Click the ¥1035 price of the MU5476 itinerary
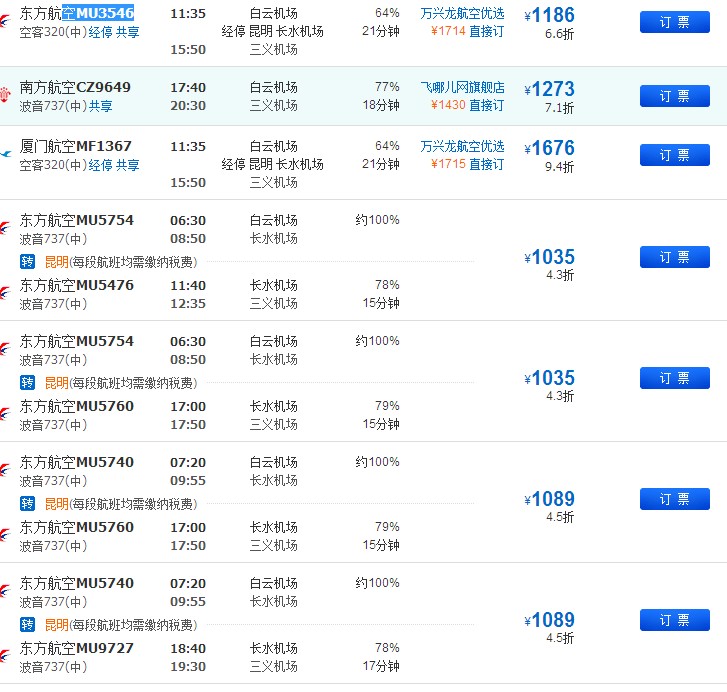This screenshot has width=727, height=692. coord(549,257)
